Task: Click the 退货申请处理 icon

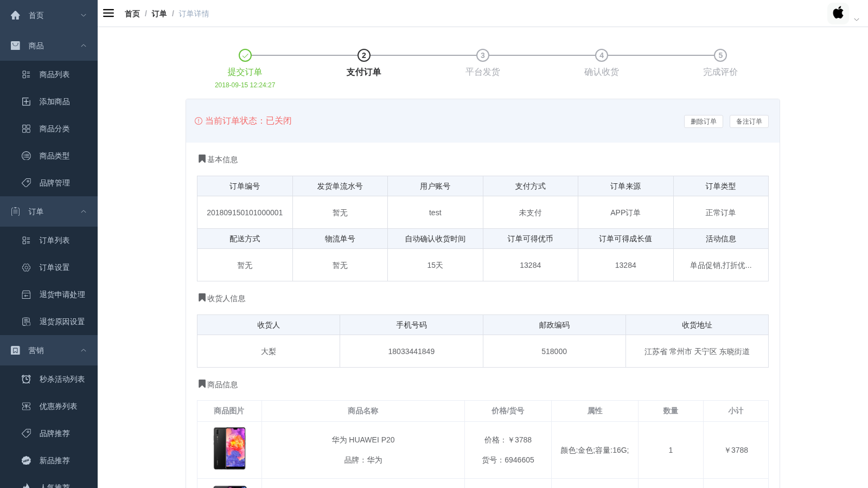Action: pyautogui.click(x=26, y=294)
